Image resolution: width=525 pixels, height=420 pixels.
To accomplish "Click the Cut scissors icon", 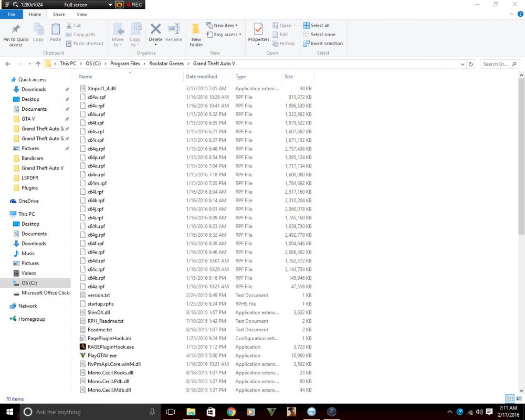I will pyautogui.click(x=69, y=25).
